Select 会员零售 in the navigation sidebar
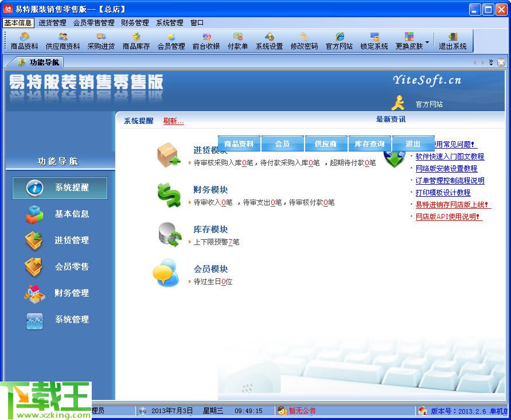This screenshot has height=420, width=511. tap(57, 267)
